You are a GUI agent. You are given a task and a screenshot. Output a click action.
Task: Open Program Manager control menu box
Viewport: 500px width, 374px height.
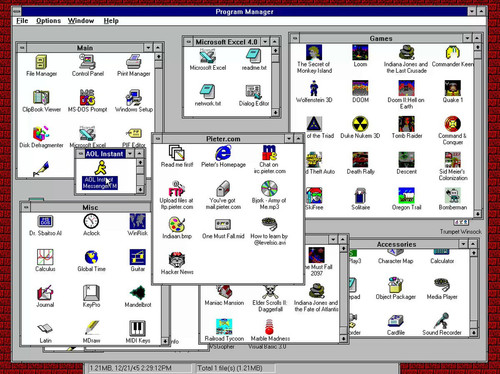[x=17, y=11]
